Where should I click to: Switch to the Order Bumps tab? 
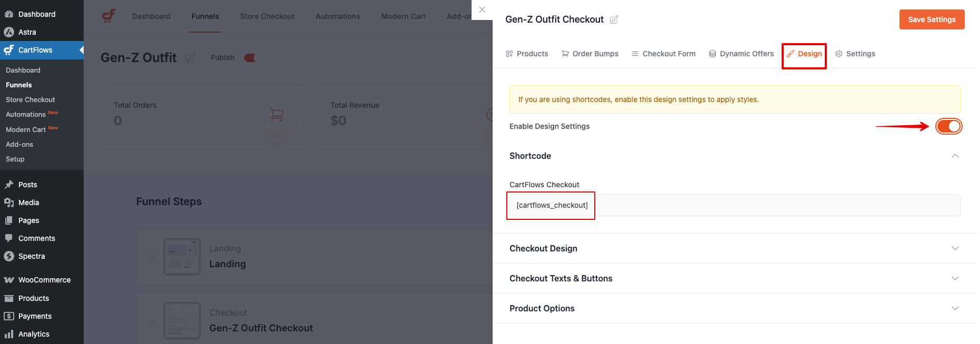coord(590,54)
